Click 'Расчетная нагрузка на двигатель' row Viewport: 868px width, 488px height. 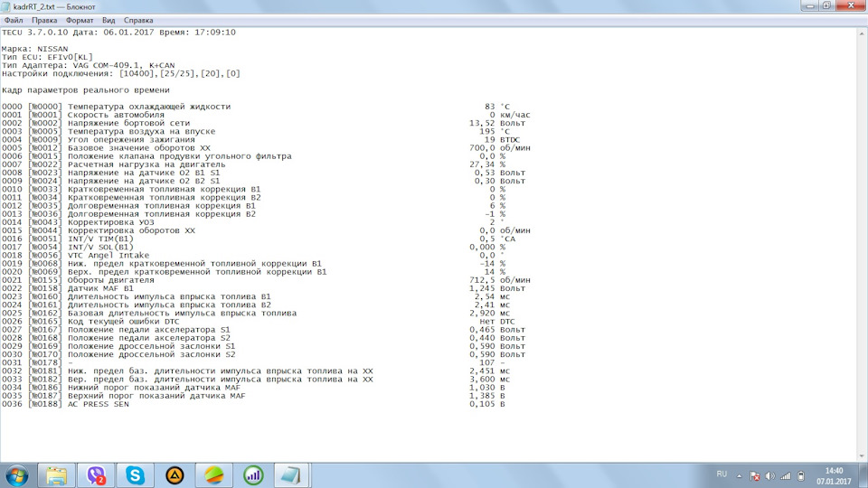[253, 164]
